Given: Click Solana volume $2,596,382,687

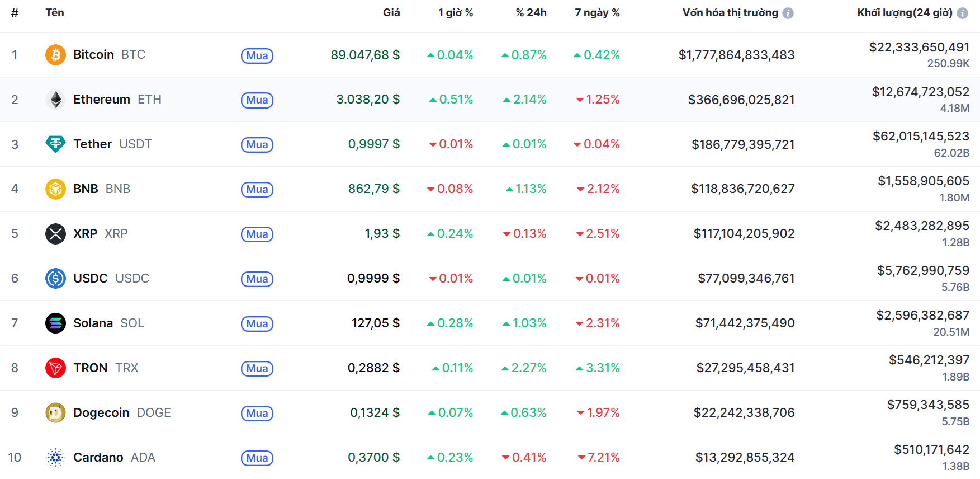Looking at the screenshot, I should (x=922, y=316).
